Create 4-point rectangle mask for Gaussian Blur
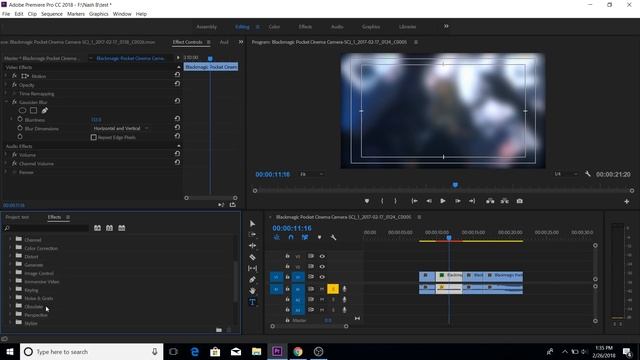The image size is (640, 360). (33, 110)
